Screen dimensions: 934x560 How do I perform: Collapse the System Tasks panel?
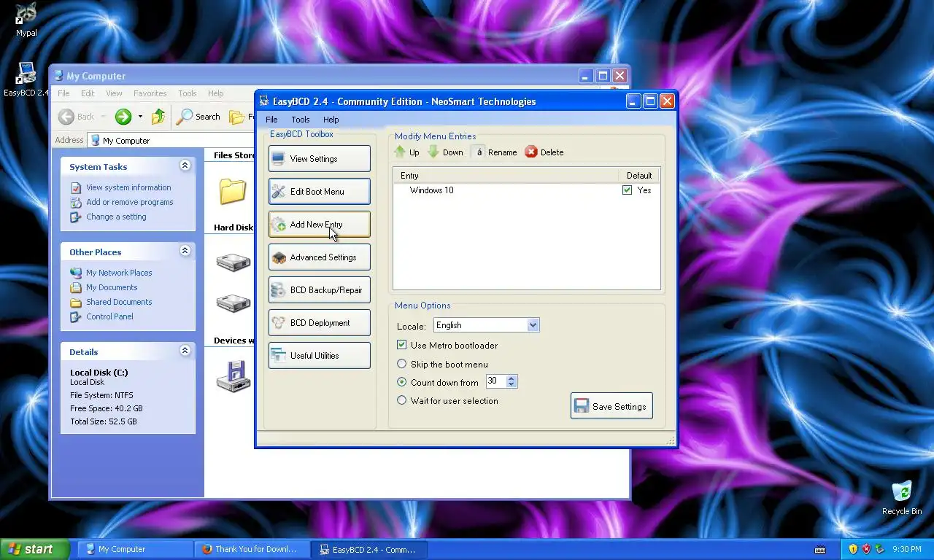[185, 166]
